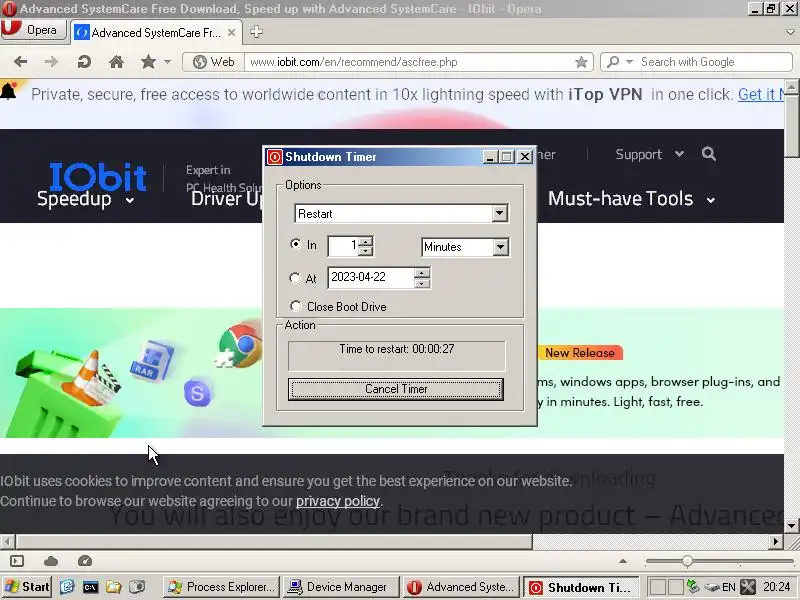Click the Cancel Timer button
The image size is (800, 600).
396,389
